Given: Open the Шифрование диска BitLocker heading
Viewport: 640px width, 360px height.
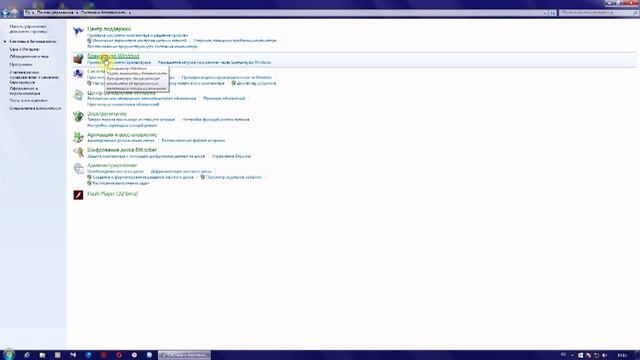Looking at the screenshot, I should point(122,150).
